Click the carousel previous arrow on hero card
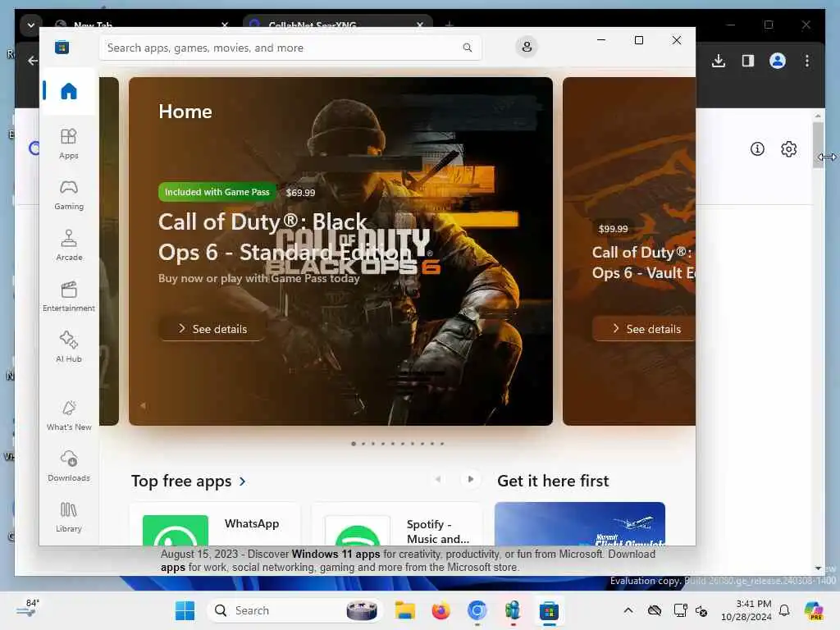Image resolution: width=840 pixels, height=630 pixels. point(143,405)
